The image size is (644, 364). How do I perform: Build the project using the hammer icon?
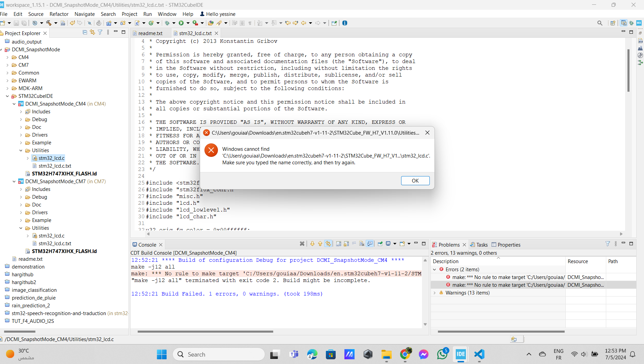click(x=49, y=23)
